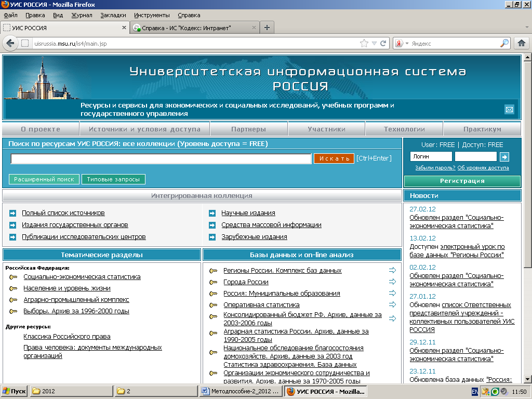Click key icon next to Население и уровень жизни
532x399 pixels.
[13, 288]
